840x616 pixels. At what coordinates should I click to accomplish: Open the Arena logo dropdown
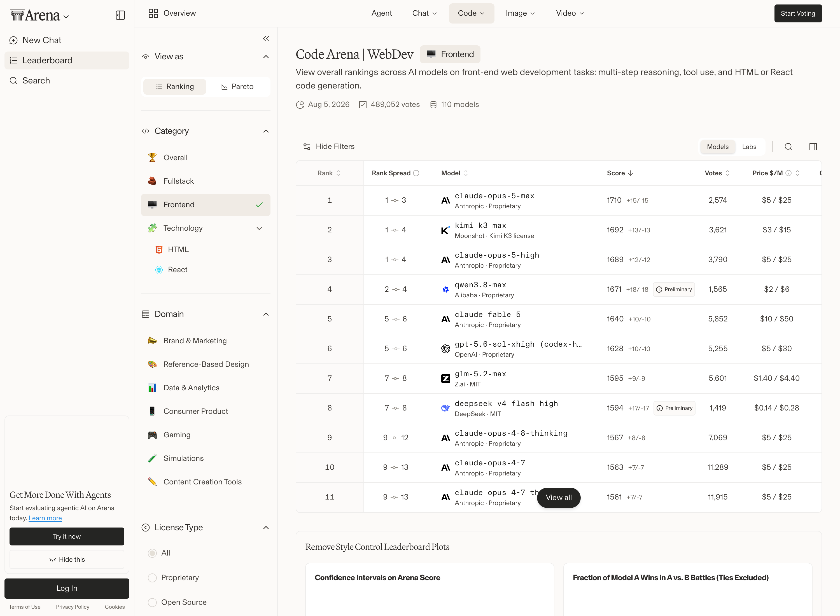coord(39,15)
